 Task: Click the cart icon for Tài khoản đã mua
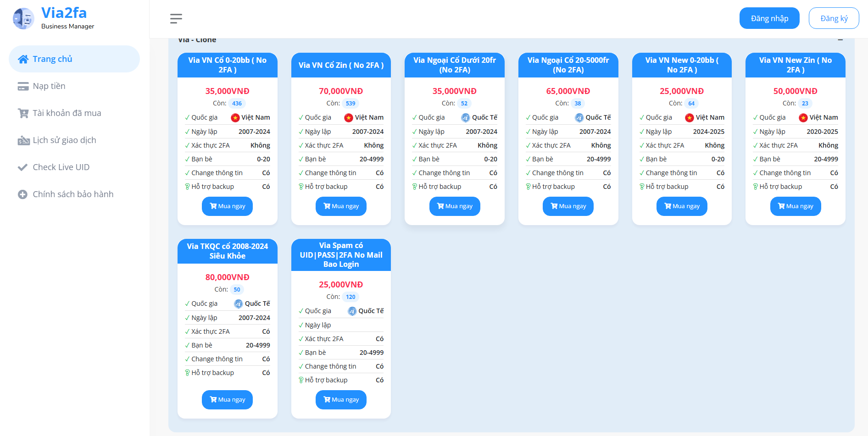click(x=23, y=113)
